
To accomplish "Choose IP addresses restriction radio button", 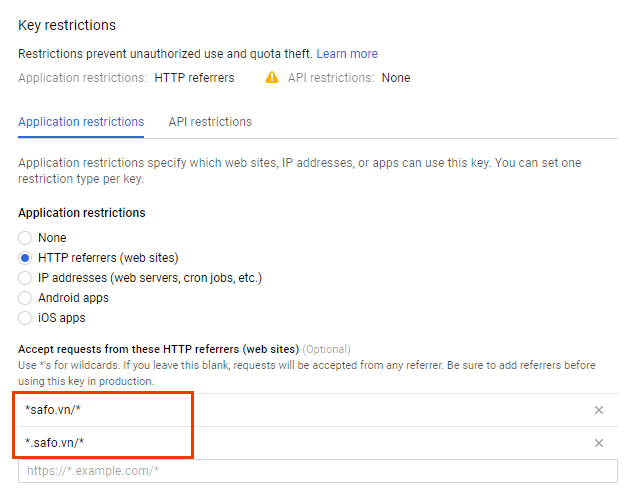I will point(25,278).
